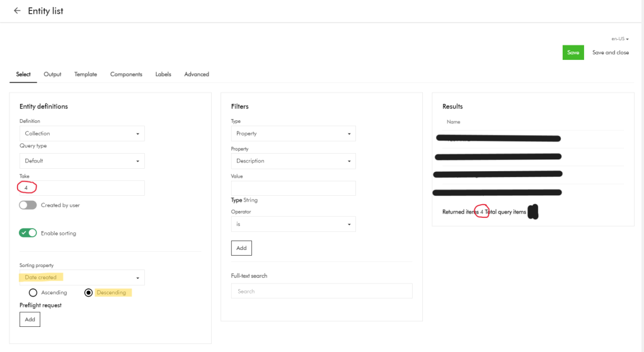Expand the Definition dropdown showing Collection
The width and height of the screenshot is (644, 352).
coord(82,133)
